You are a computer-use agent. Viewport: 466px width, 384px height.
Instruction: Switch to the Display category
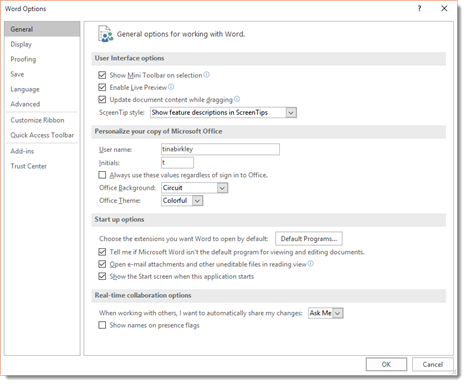42,44
